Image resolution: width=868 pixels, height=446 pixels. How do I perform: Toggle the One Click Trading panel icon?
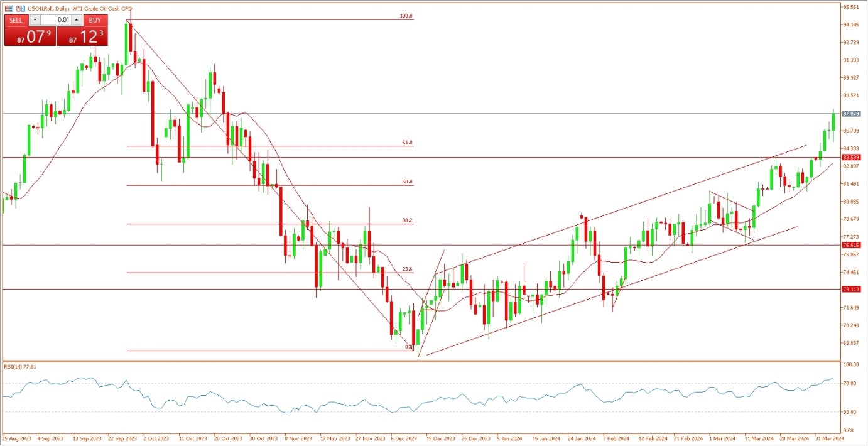9,9
